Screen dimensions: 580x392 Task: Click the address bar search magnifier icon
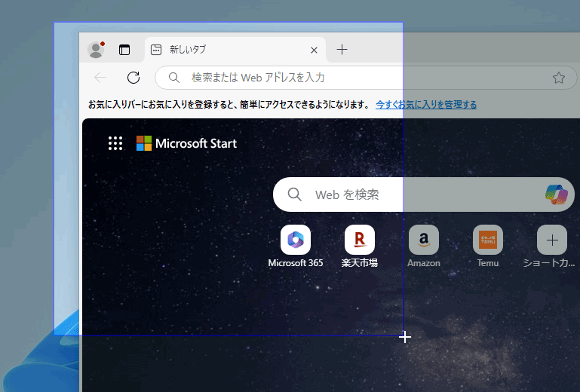174,78
